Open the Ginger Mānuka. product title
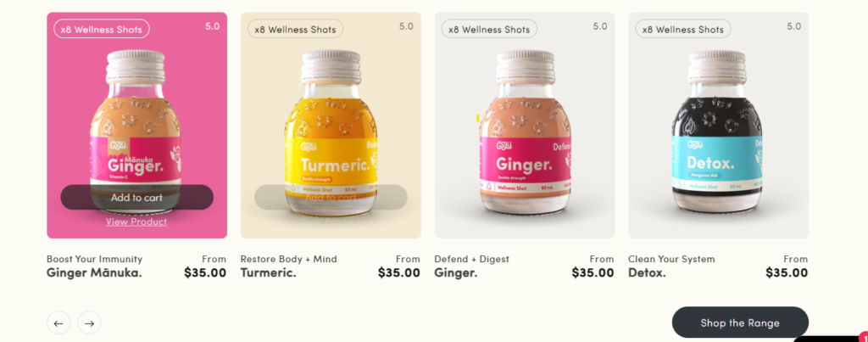The height and width of the screenshot is (342, 868). [x=94, y=272]
